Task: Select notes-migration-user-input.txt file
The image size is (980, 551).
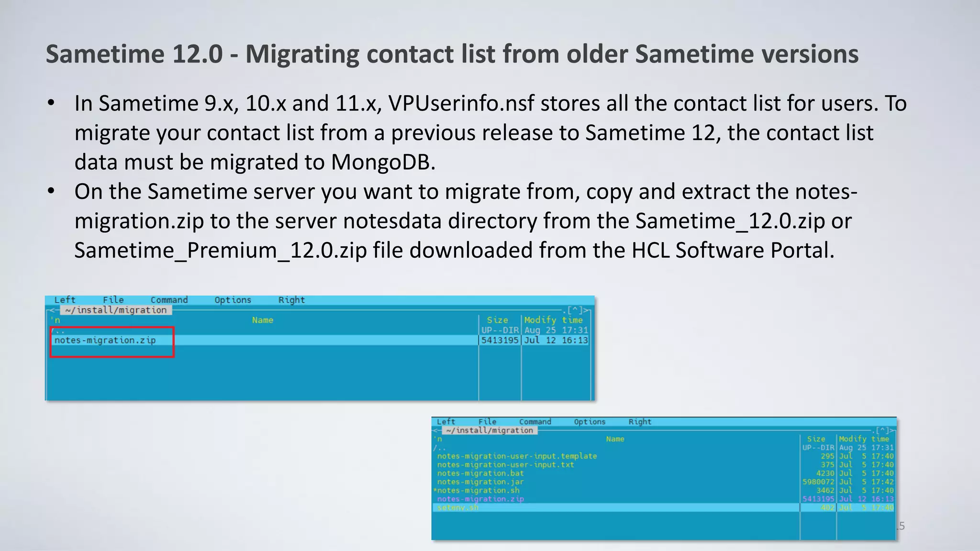Action: [x=505, y=464]
